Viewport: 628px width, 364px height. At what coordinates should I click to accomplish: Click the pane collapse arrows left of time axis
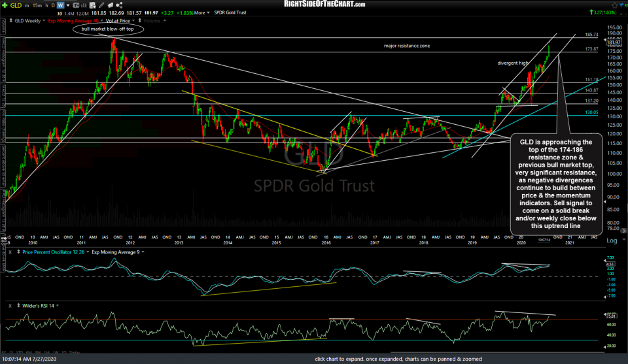tap(5, 239)
